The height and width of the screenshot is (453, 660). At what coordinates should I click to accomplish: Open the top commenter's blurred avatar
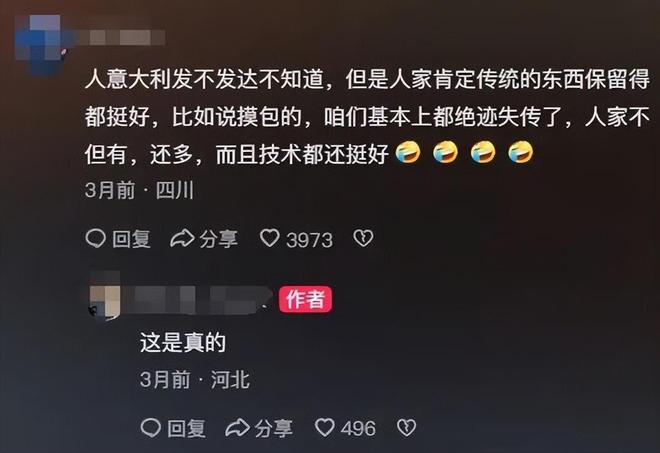pos(40,43)
